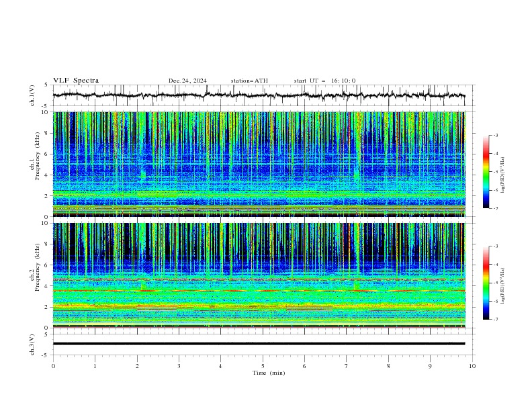
Task: Select the ch.1 "Frequency (kHz)" axis label
Action: click(x=38, y=156)
